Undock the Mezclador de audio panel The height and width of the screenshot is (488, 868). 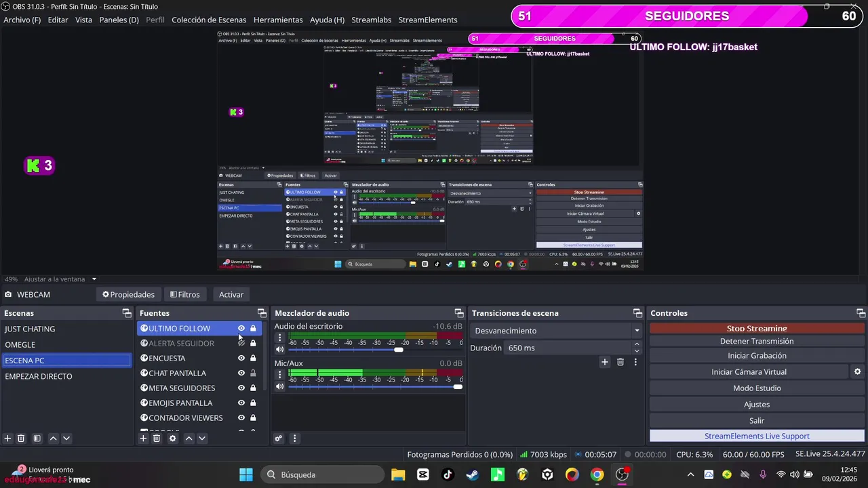pyautogui.click(x=459, y=313)
